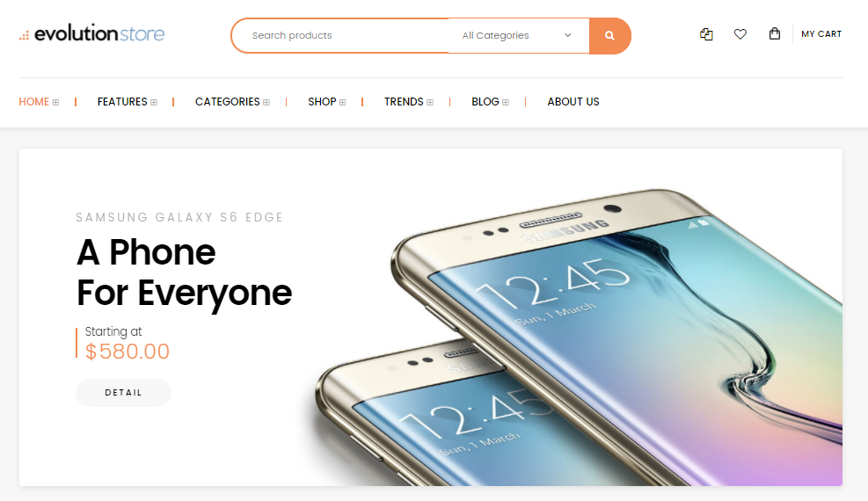The height and width of the screenshot is (501, 868).
Task: Open the All Categories dropdown
Action: (519, 35)
